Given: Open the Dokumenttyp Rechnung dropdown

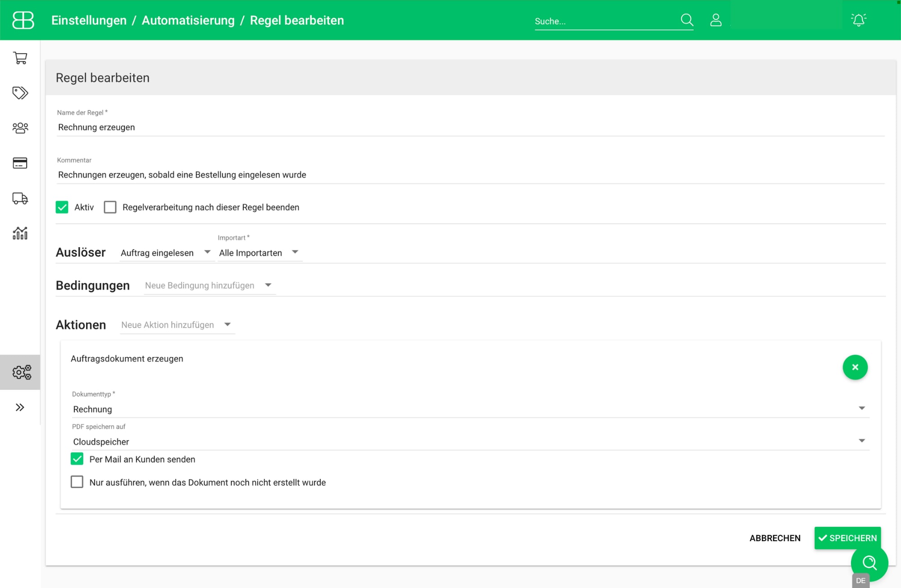Looking at the screenshot, I should [x=470, y=409].
